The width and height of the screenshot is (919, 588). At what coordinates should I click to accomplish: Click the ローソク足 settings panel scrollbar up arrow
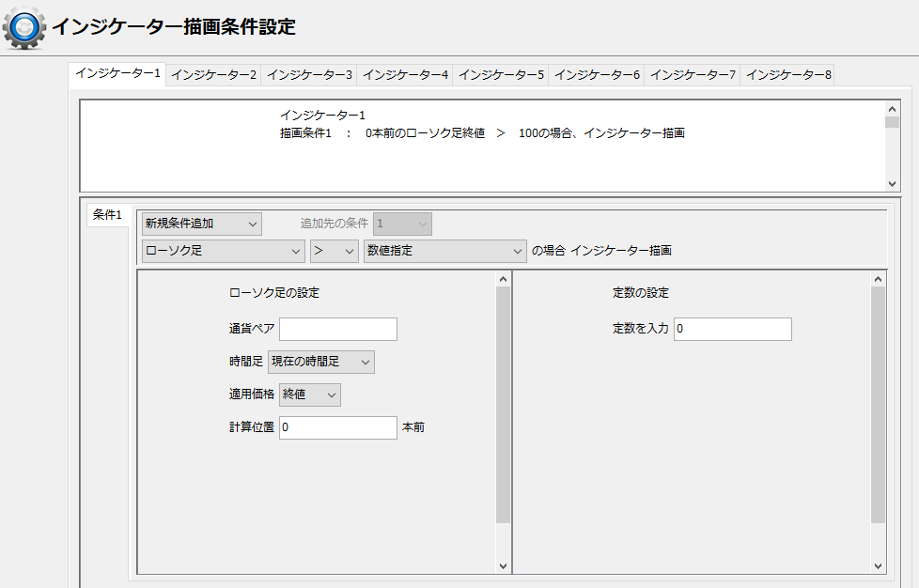[503, 279]
